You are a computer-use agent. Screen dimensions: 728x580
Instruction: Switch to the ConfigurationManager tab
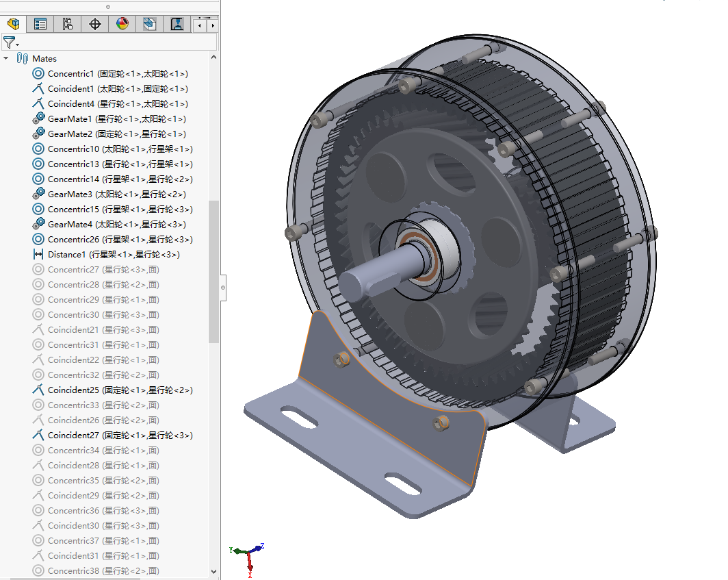pos(68,24)
